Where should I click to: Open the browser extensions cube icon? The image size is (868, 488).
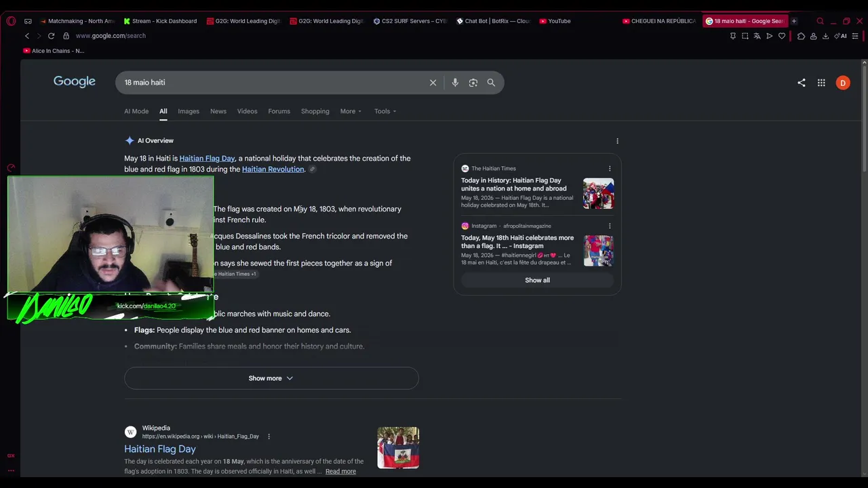point(801,36)
